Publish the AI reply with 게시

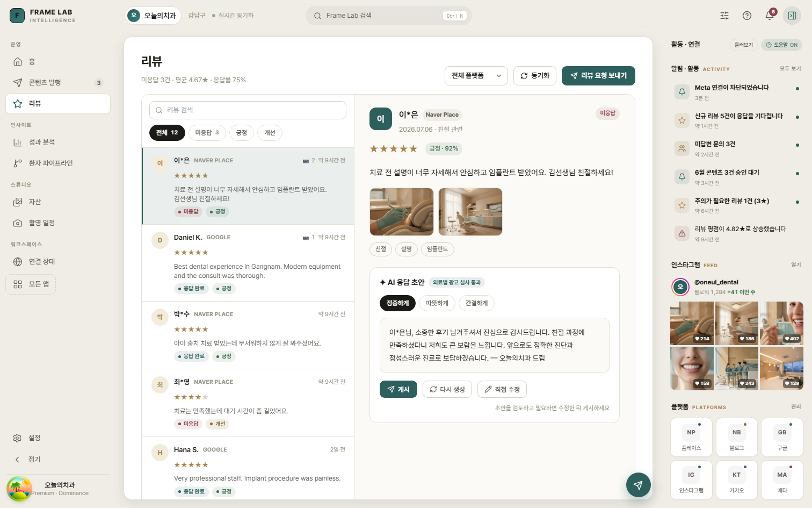398,389
